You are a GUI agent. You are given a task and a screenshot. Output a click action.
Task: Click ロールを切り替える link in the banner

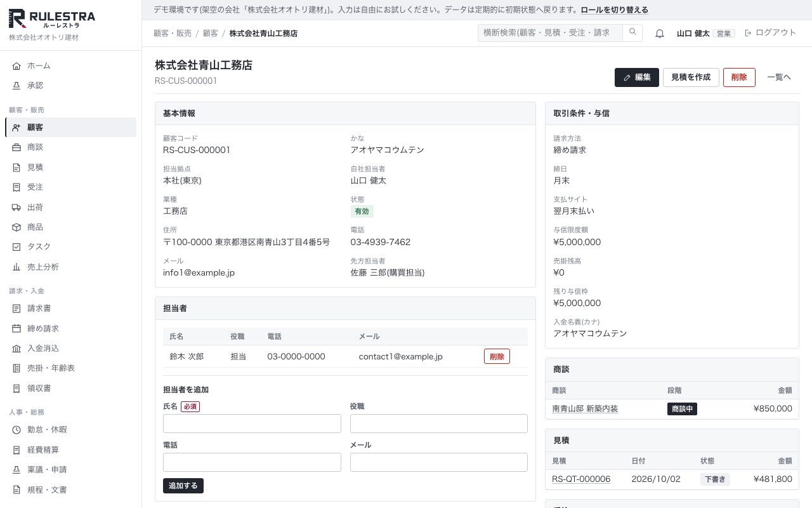[x=614, y=10]
